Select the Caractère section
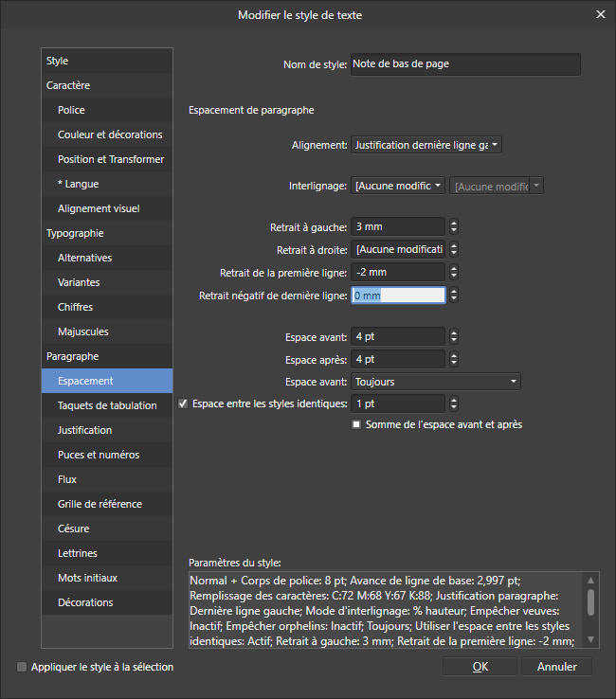Screen dimensions: 616x699 (x=107, y=85)
